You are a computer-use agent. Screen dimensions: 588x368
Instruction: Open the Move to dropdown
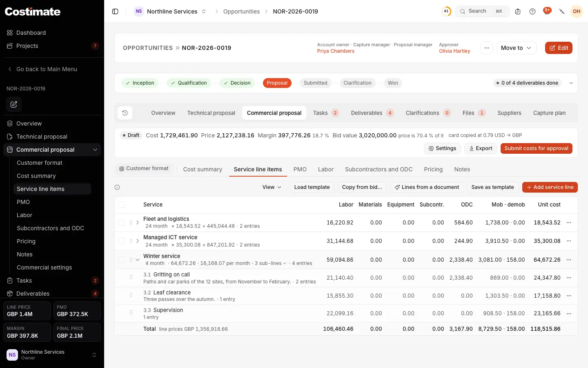(516, 48)
